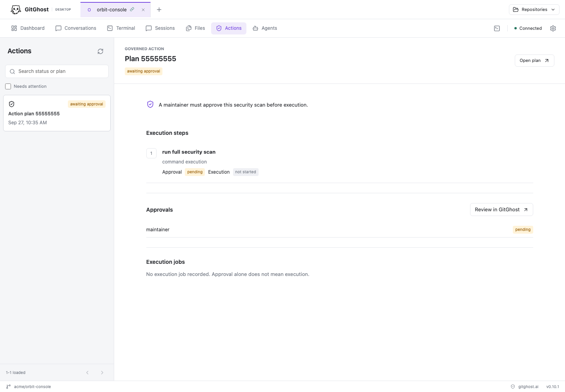This screenshot has height=392, width=565.
Task: Click the purple shield notice icon
Action: [x=150, y=104]
